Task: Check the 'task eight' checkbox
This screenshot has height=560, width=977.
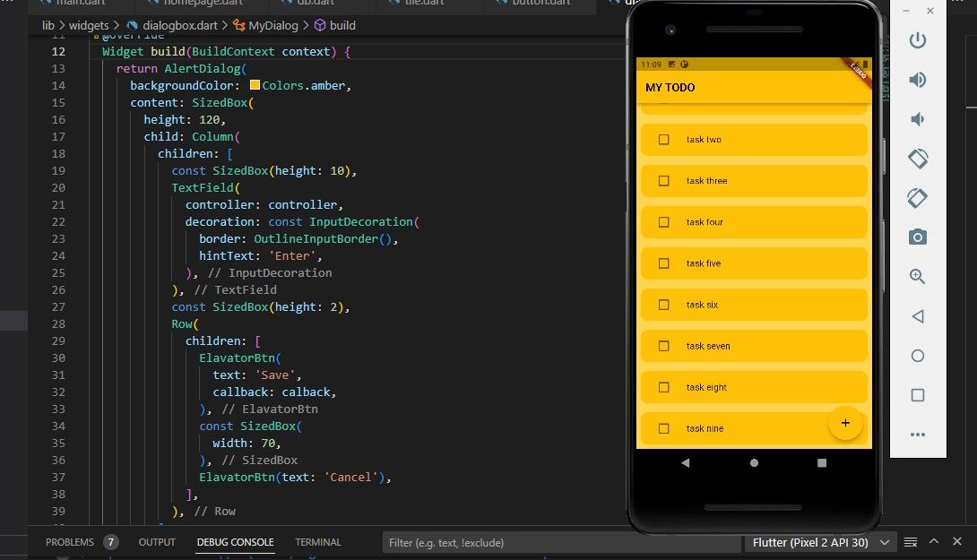Action: 663,387
